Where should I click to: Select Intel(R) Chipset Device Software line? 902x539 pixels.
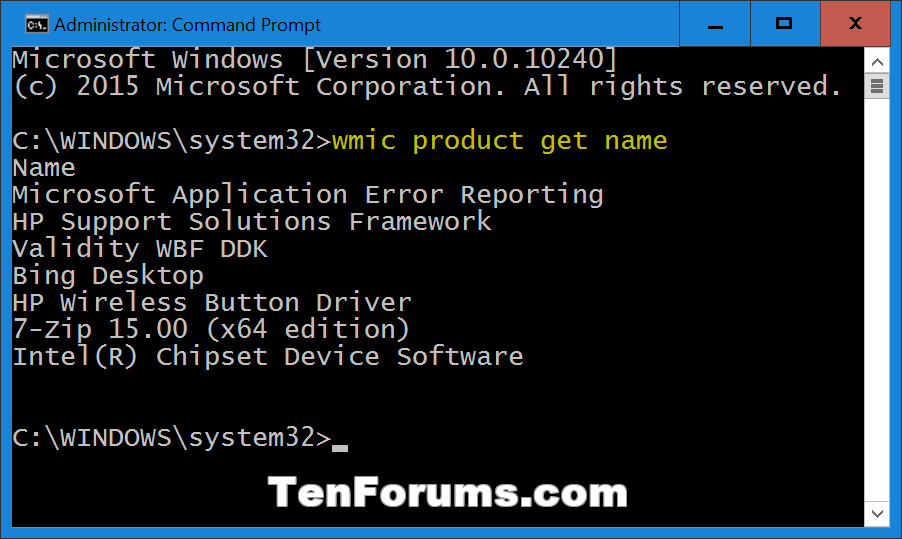(268, 357)
